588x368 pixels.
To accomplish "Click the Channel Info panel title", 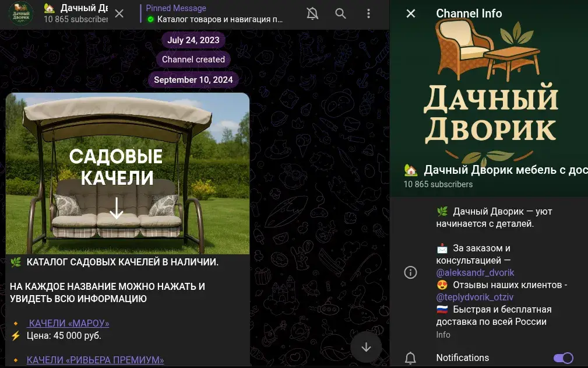I will pyautogui.click(x=469, y=13).
